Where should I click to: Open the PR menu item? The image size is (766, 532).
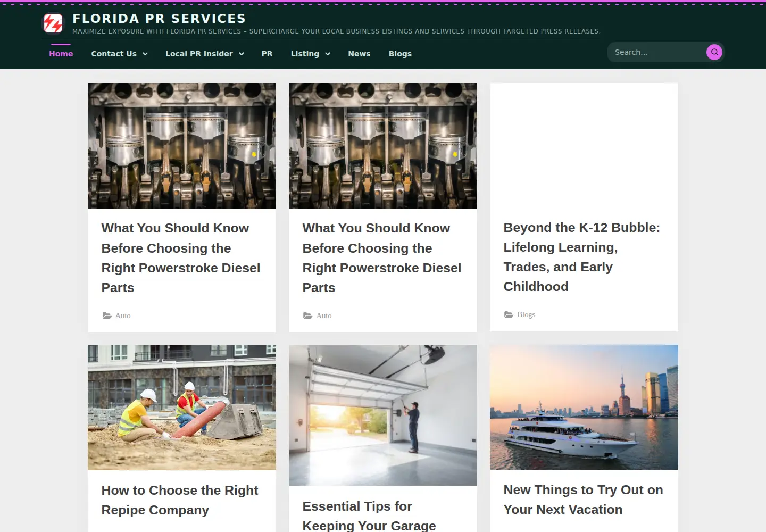267,54
